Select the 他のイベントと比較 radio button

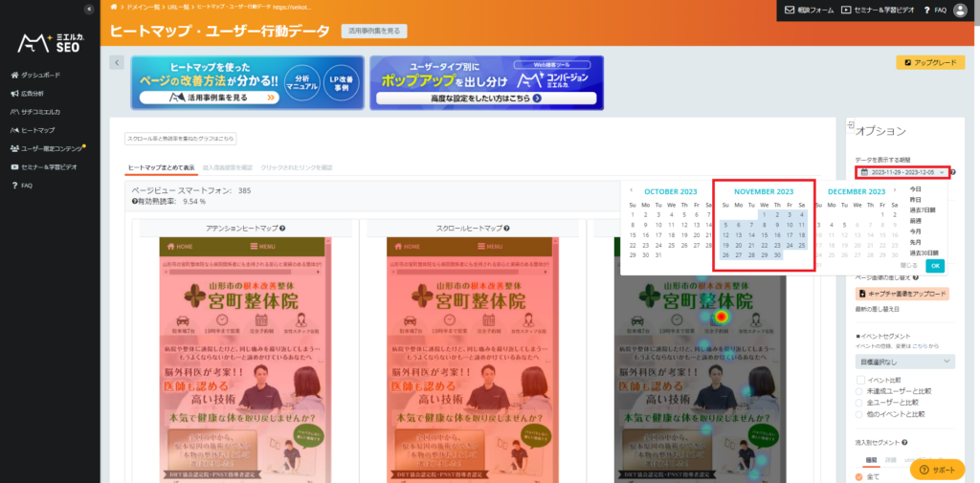(860, 413)
